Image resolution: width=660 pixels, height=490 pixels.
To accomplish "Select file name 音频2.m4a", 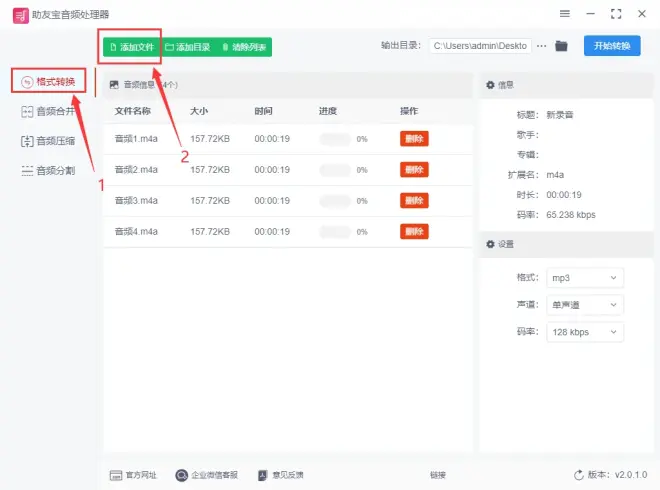I will tap(136, 170).
